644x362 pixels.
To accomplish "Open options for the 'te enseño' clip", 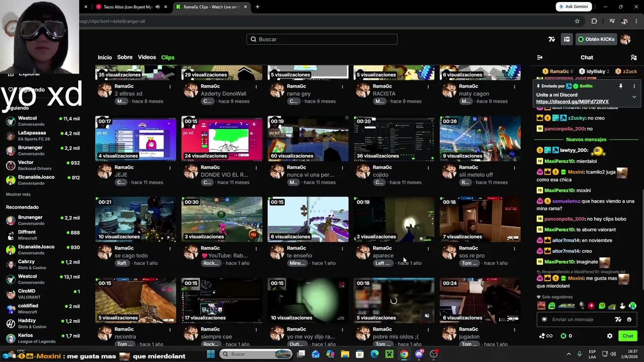I will [342, 248].
